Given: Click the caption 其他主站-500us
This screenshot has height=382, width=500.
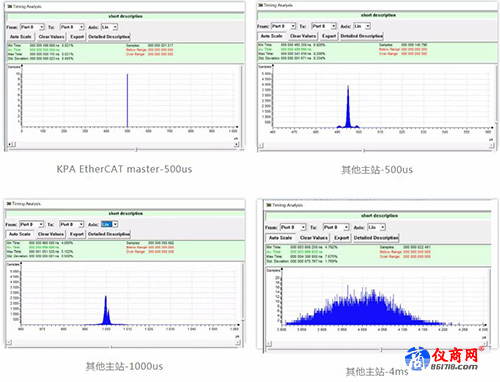Looking at the screenshot, I should click(377, 170).
